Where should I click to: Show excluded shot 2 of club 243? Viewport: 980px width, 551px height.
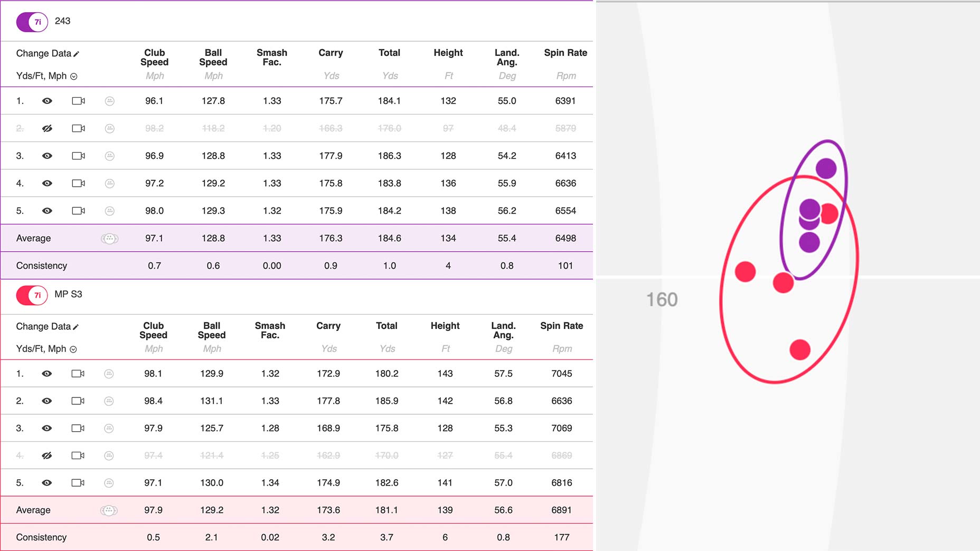(47, 128)
